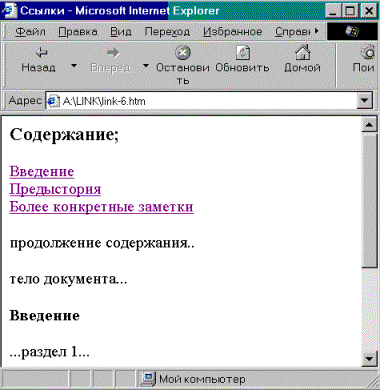Screen dimensions: 380x390
Task: Open the Назад history dropdown arrow
Action: click(74, 66)
